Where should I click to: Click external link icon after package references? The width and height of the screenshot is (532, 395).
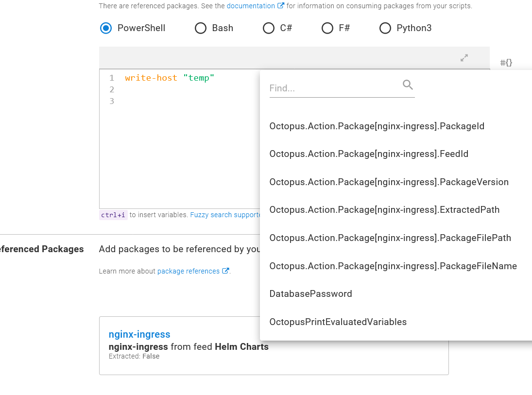(225, 271)
